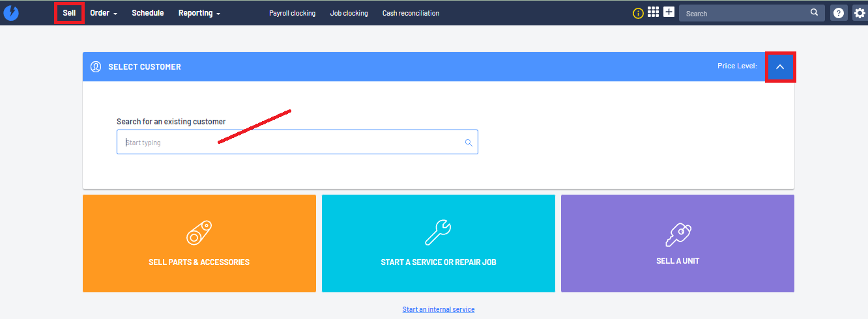
Task: Open the yellow info notification icon
Action: pyautogui.click(x=638, y=13)
